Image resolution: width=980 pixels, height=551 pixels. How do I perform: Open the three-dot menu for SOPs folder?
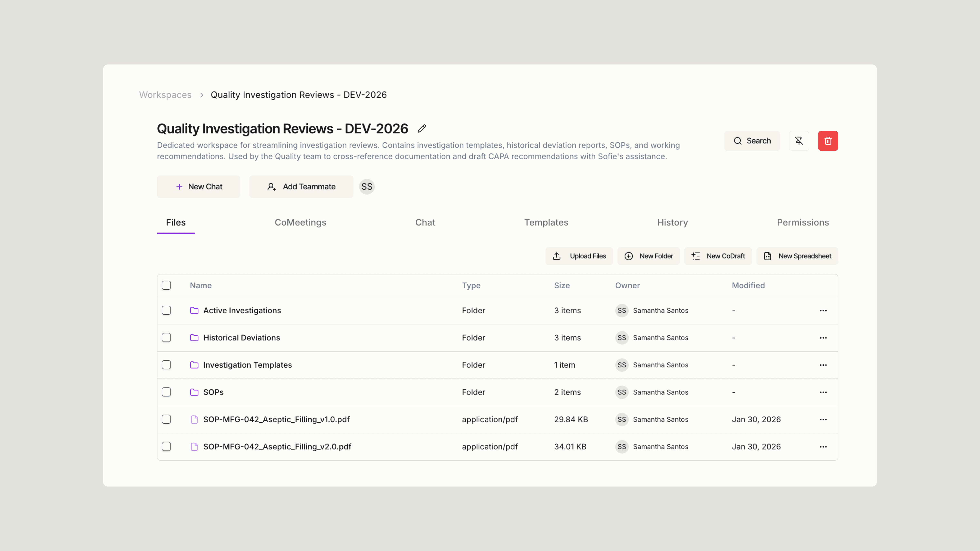pyautogui.click(x=823, y=392)
